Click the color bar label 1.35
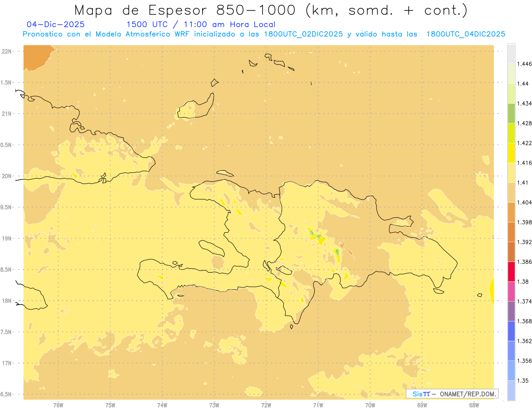Image resolution: width=532 pixels, height=411 pixels. click(523, 380)
